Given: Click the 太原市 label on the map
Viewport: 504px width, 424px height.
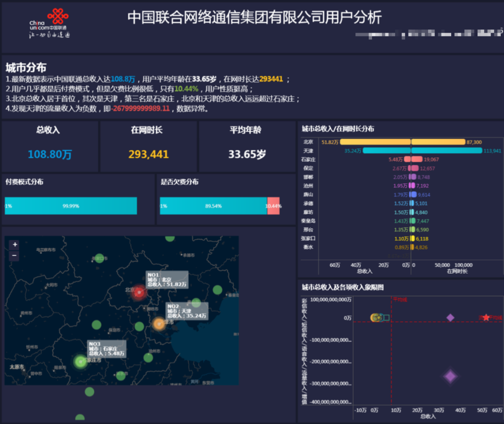Looking at the screenshot, I should (17, 367).
